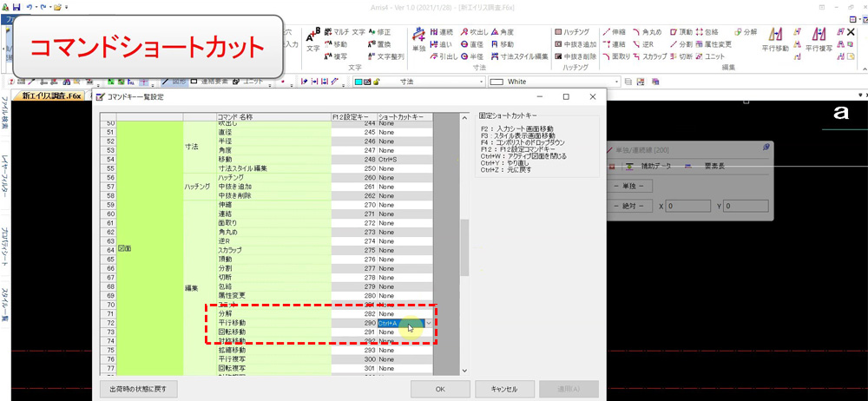
Task: Click the キャンセル button
Action: [x=503, y=389]
